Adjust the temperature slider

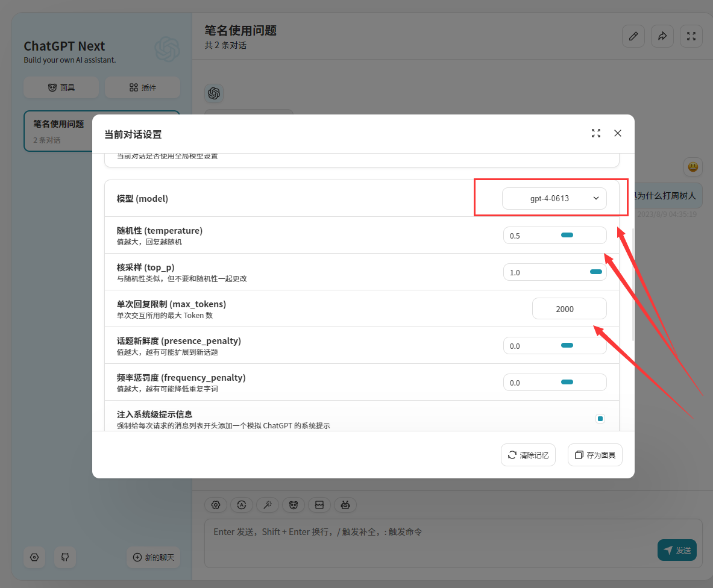tap(567, 235)
